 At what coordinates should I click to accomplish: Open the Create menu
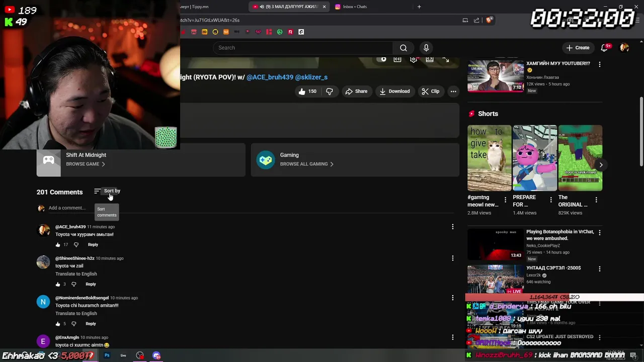tap(578, 48)
